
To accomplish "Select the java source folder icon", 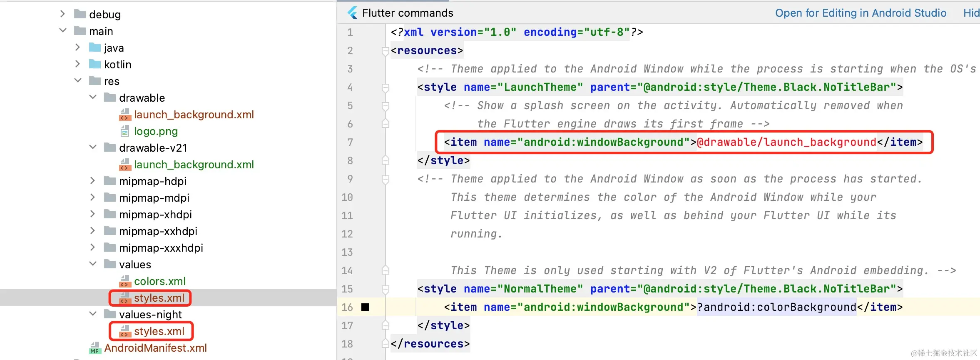I will [95, 47].
